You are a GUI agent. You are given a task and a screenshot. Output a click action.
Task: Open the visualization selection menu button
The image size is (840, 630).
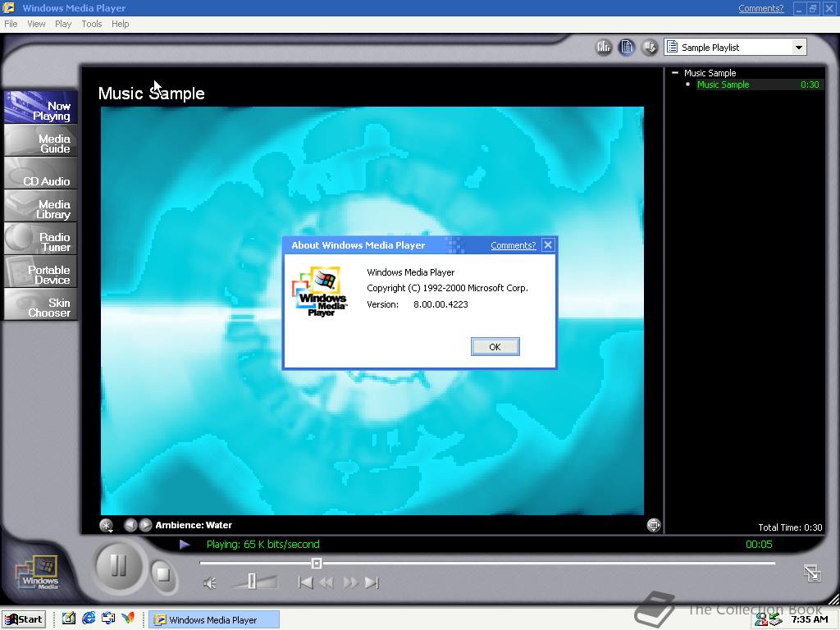click(106, 525)
